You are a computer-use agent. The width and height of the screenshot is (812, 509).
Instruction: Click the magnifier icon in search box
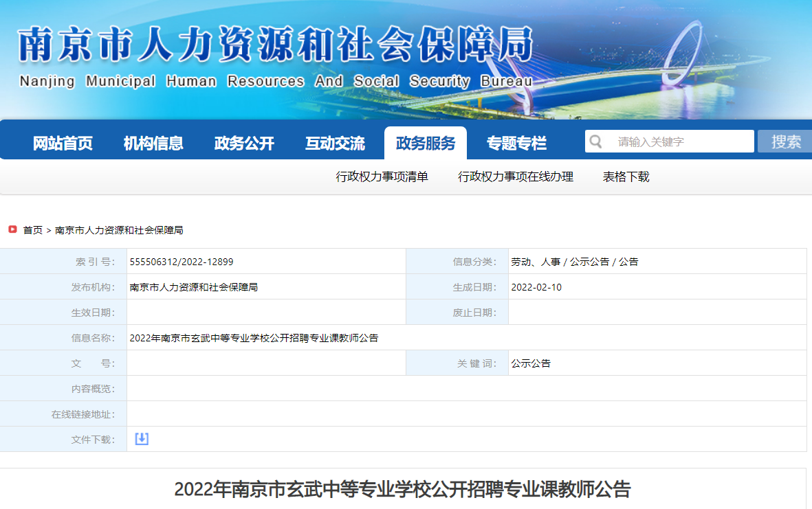pos(595,142)
